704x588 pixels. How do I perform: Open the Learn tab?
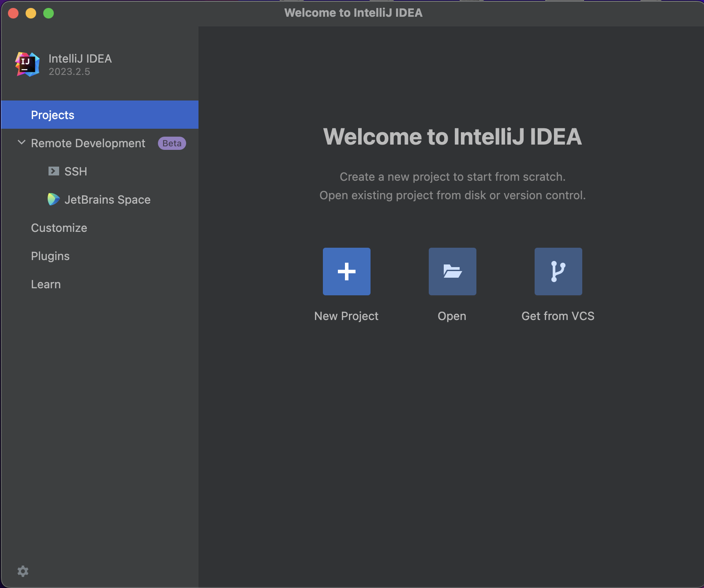(x=100, y=284)
